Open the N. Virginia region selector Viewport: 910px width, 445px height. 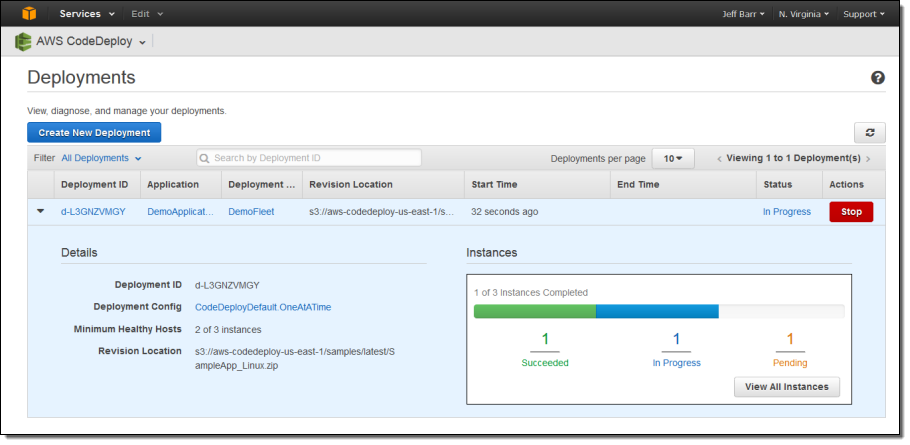pyautogui.click(x=805, y=14)
